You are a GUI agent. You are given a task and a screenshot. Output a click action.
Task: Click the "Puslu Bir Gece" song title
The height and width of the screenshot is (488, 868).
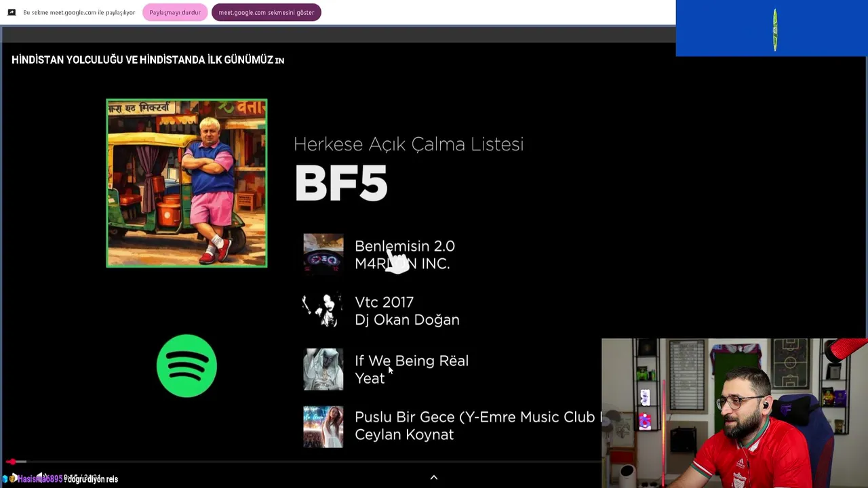404,417
